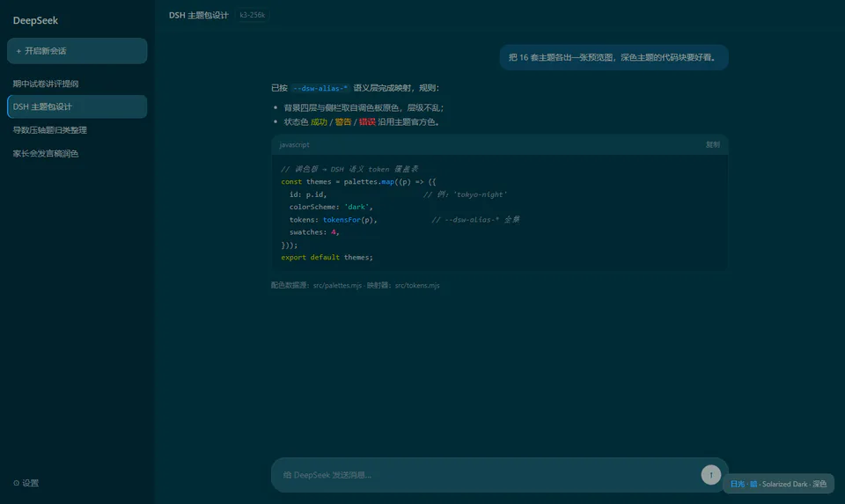Click the green 成功 status word
This screenshot has width=845, height=504.
point(319,122)
